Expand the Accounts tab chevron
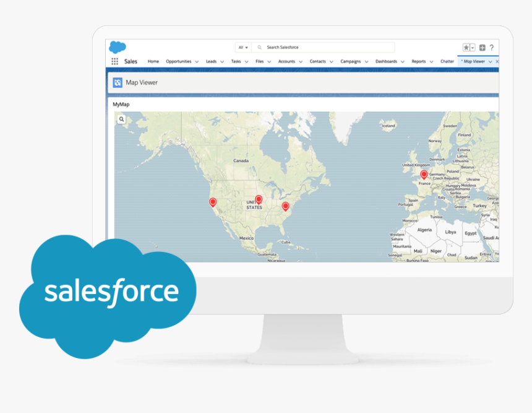The height and width of the screenshot is (413, 532). tap(301, 62)
